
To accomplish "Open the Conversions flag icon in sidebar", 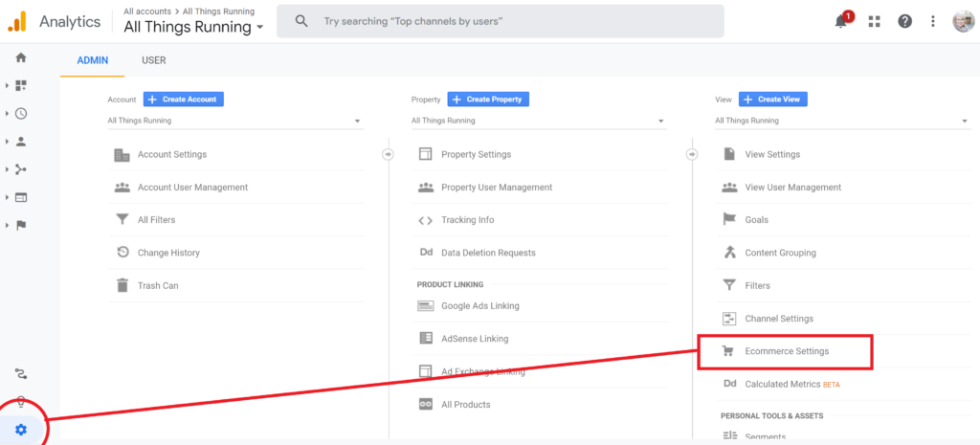I will 21,226.
